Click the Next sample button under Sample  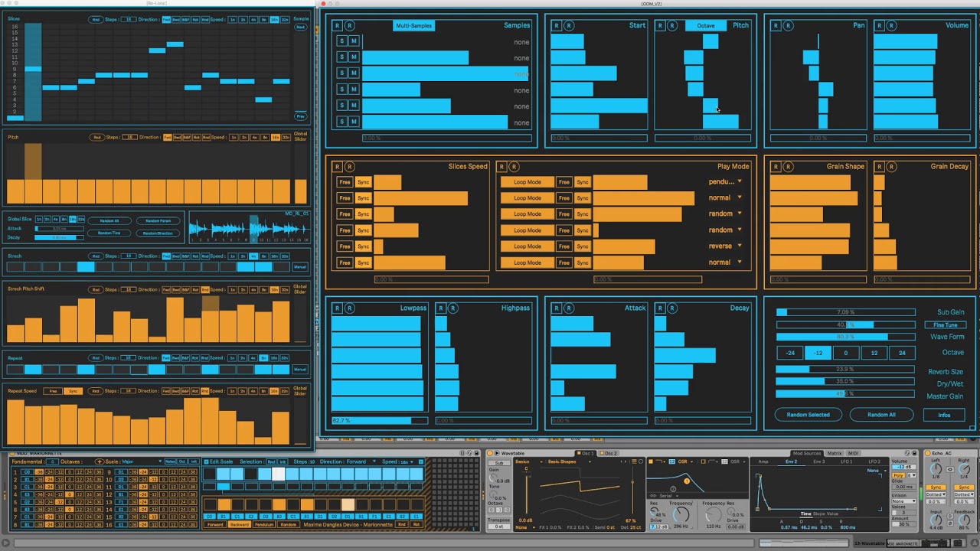pyautogui.click(x=301, y=28)
